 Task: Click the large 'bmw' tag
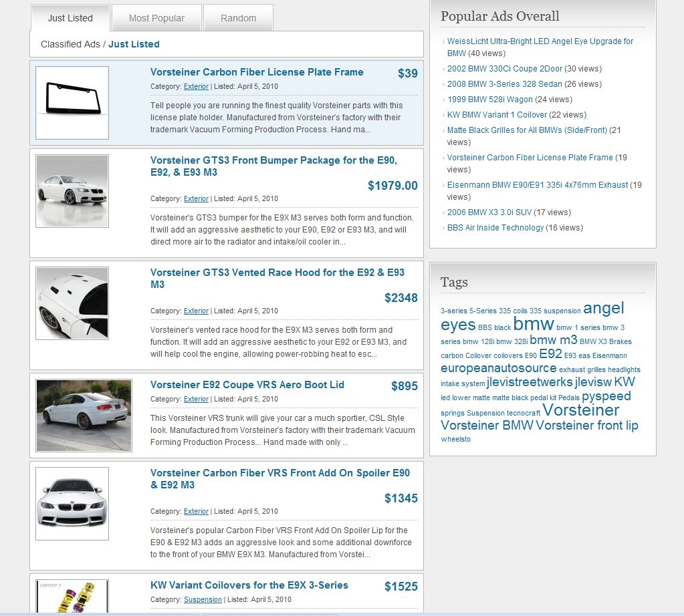point(534,324)
